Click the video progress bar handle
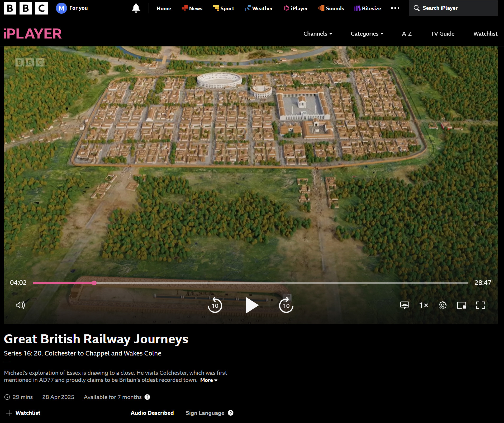 click(94, 283)
